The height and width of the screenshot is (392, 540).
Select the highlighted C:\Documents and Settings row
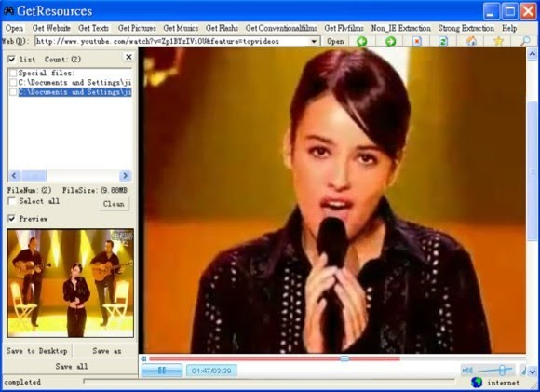point(74,92)
